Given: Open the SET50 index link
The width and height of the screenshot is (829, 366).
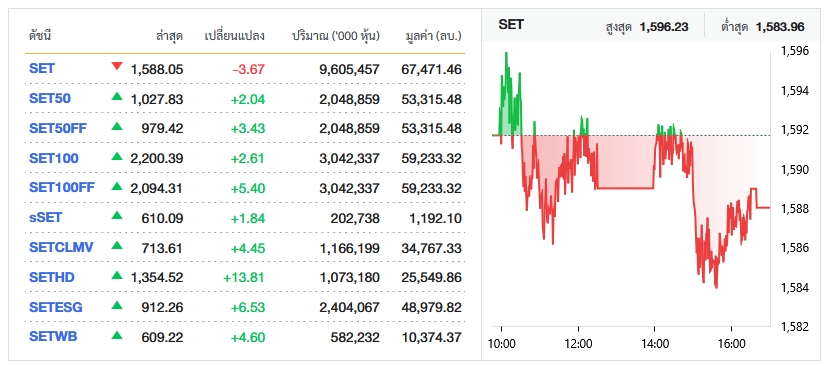Looking at the screenshot, I should (50, 98).
